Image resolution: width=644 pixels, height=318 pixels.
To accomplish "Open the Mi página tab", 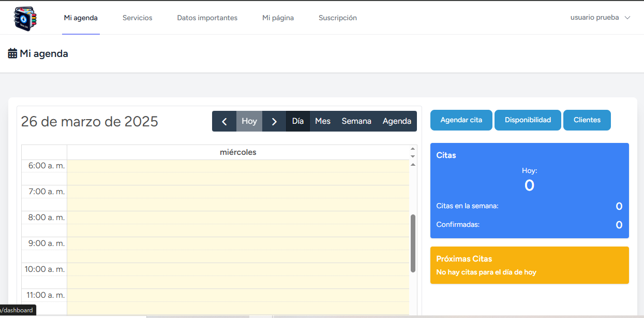I will [x=278, y=18].
